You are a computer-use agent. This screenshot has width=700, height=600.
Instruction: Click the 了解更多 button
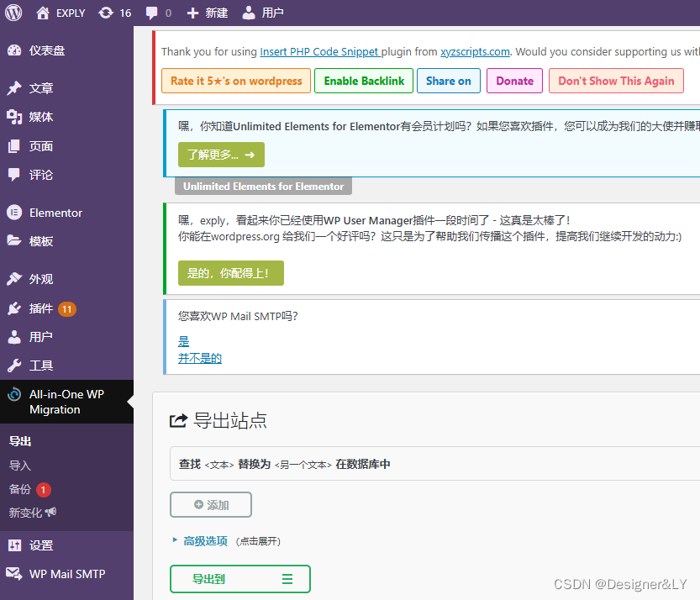pos(221,155)
